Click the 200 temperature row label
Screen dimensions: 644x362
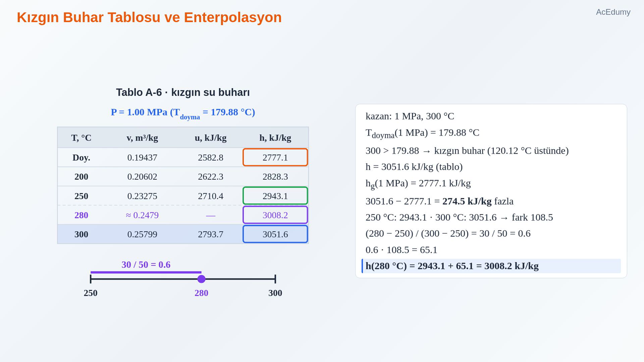81,177
